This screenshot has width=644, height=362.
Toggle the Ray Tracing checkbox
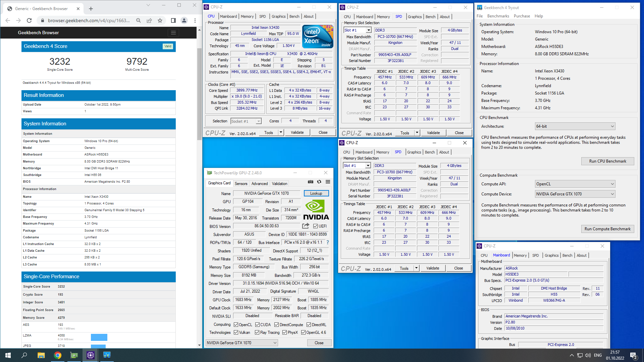(257, 333)
